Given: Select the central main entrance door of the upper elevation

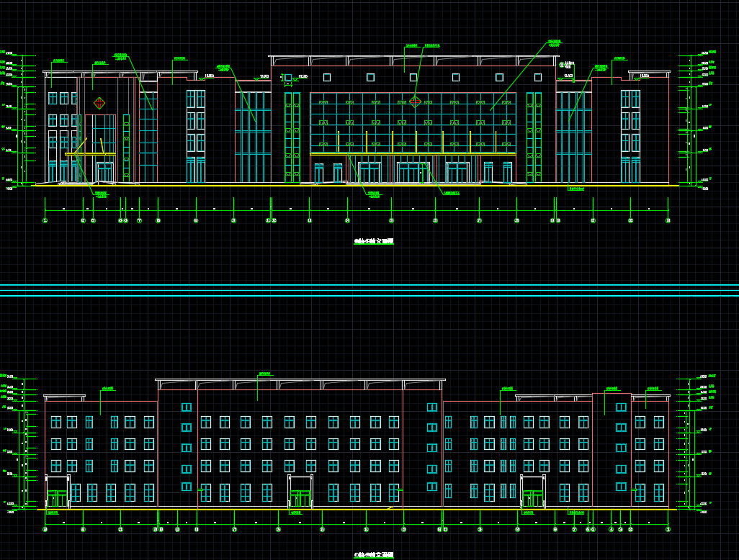Looking at the screenshot, I should pos(413,172).
